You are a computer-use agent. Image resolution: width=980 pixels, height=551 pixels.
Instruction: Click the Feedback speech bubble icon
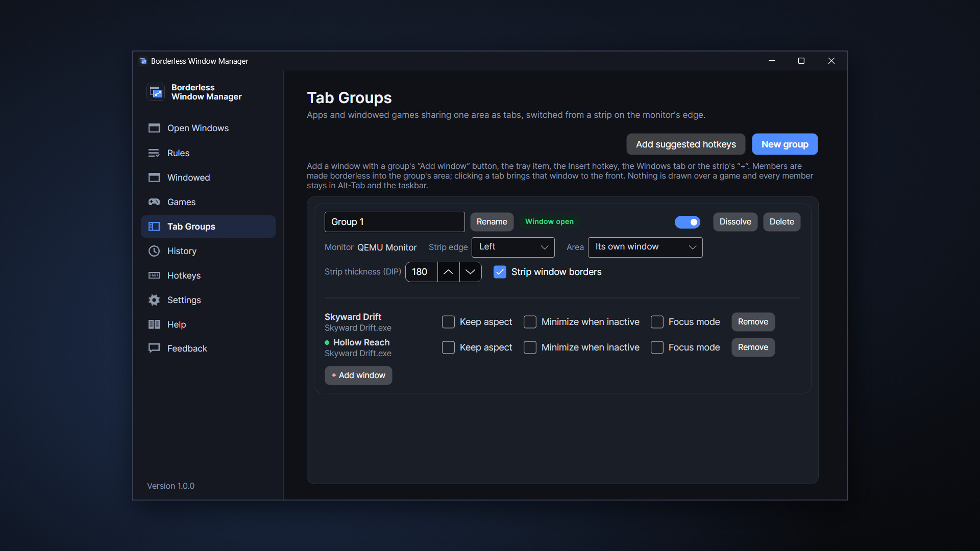154,348
